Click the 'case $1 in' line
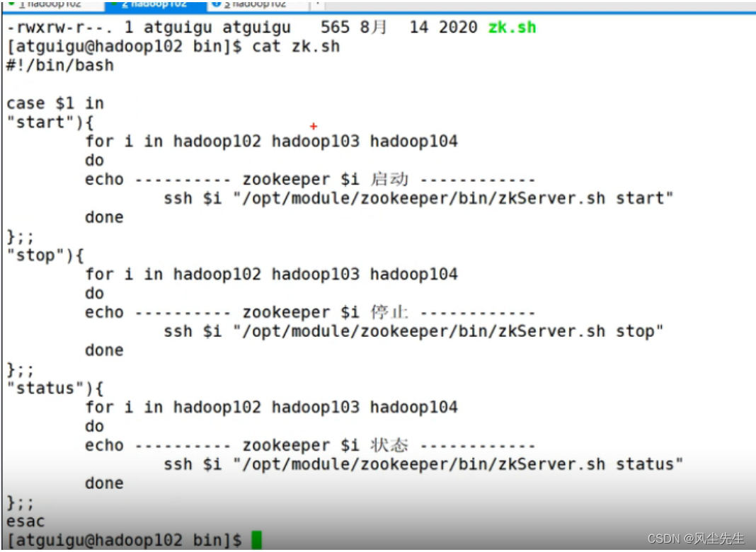This screenshot has width=756, height=552. click(55, 103)
